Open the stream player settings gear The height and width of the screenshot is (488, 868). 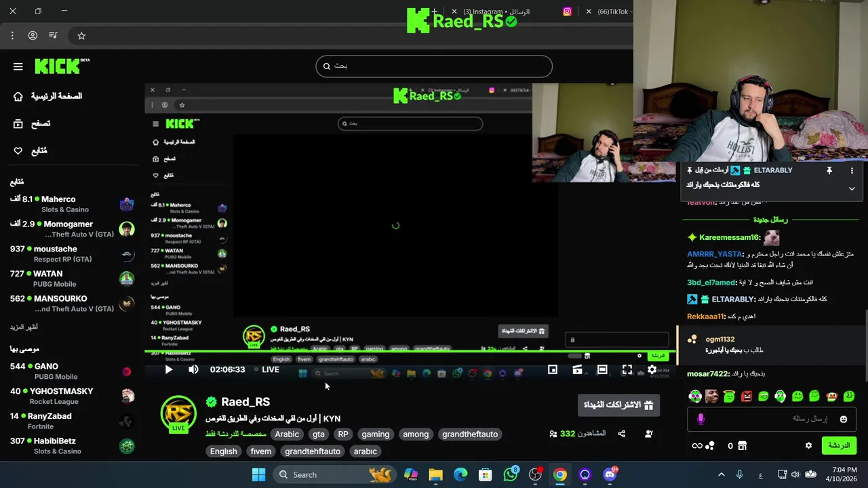pos(652,369)
